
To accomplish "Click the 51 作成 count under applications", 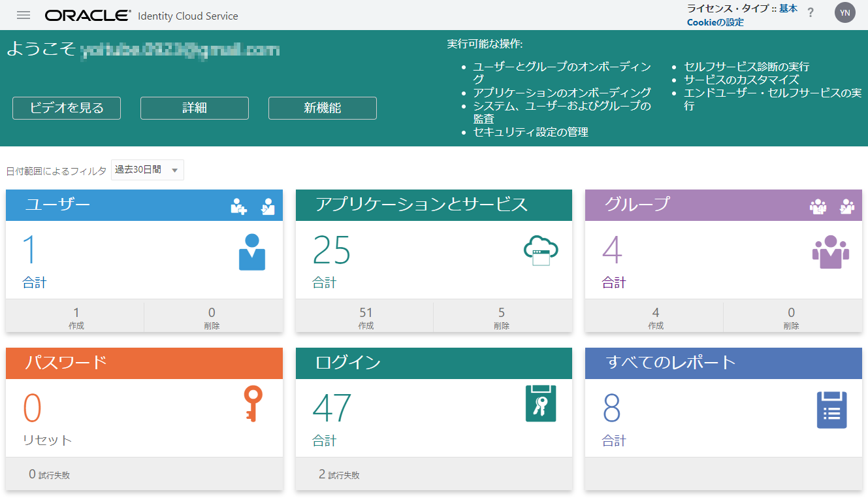I will 365,318.
